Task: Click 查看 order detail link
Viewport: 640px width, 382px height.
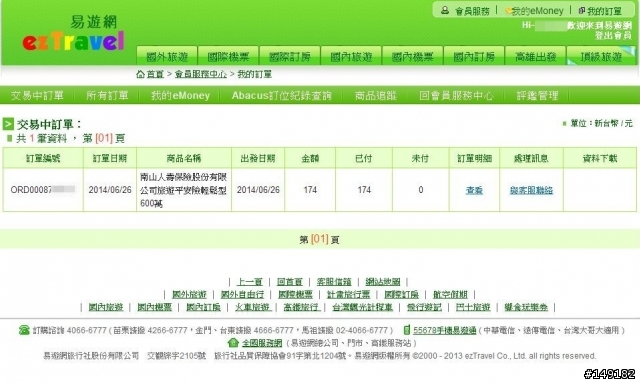Action: tap(474, 190)
